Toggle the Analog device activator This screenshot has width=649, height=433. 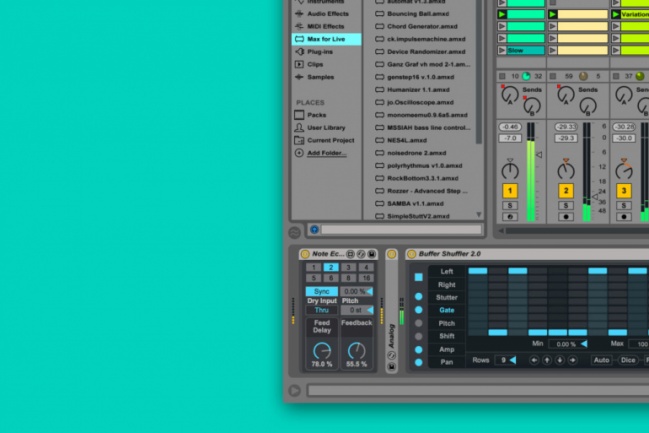(x=392, y=254)
